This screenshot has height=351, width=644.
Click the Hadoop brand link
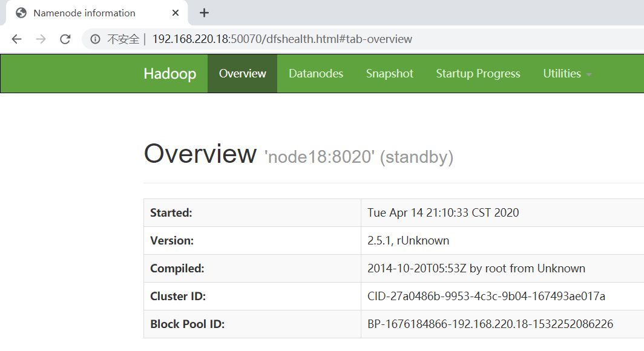[x=169, y=73]
